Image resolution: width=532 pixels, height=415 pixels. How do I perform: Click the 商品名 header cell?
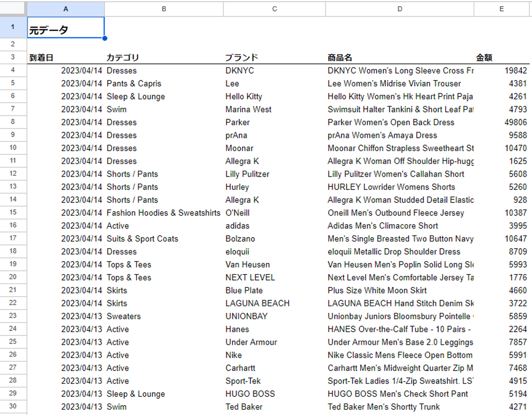tap(400, 58)
